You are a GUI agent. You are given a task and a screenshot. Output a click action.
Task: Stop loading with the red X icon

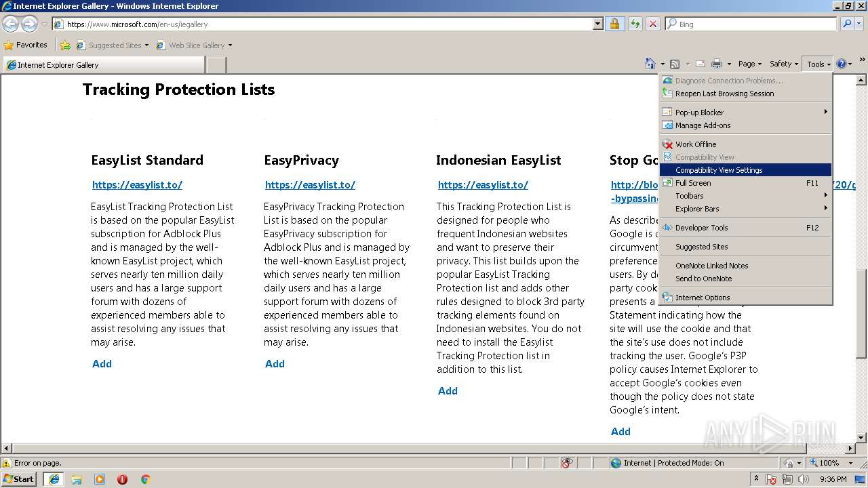click(652, 24)
